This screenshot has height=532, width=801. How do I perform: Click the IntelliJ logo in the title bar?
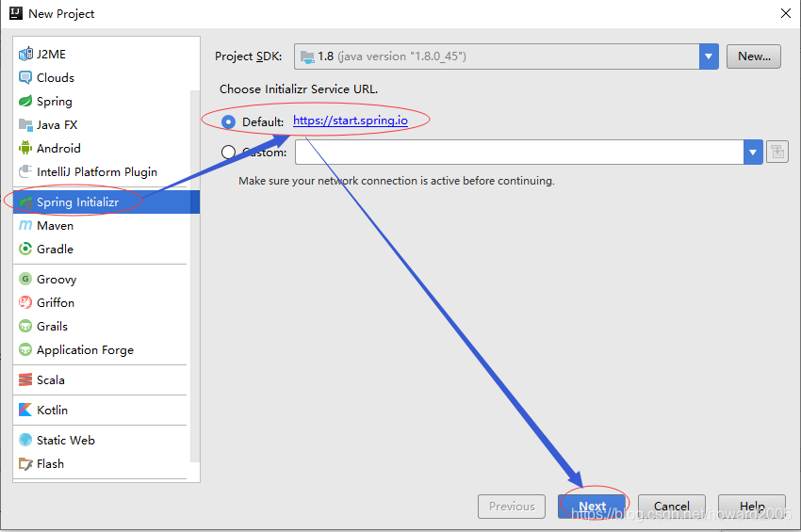(16, 13)
